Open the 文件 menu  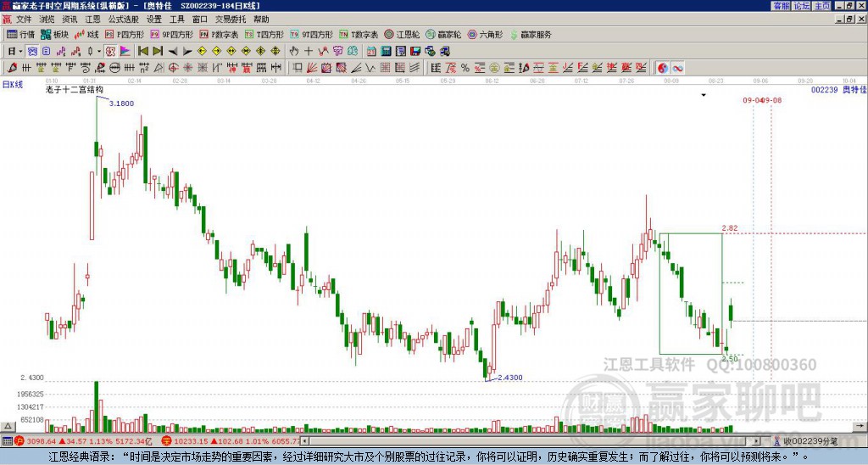pyautogui.click(x=24, y=20)
